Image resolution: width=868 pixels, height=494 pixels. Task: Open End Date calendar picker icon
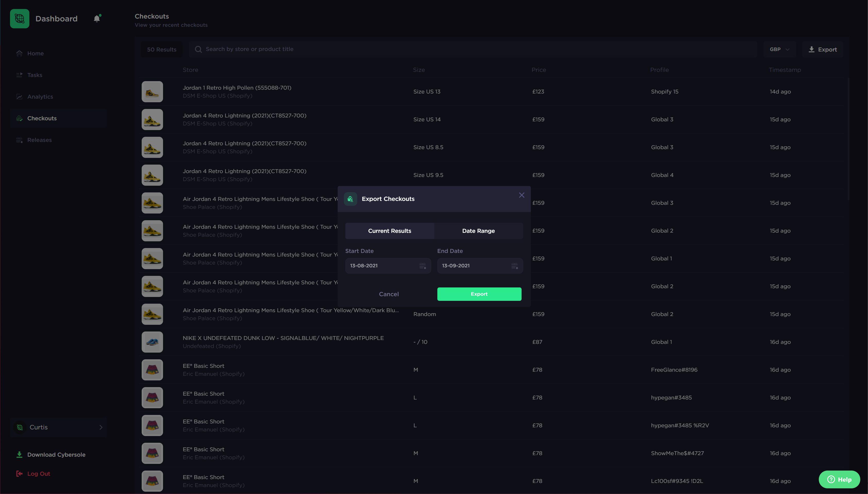(x=515, y=266)
